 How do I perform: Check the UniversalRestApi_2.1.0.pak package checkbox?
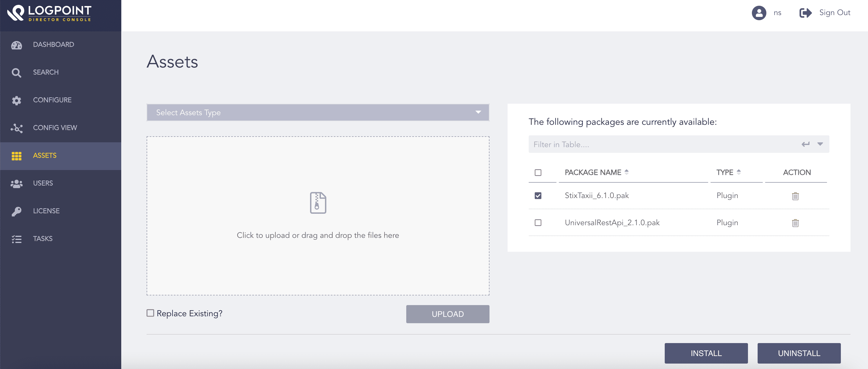point(538,222)
